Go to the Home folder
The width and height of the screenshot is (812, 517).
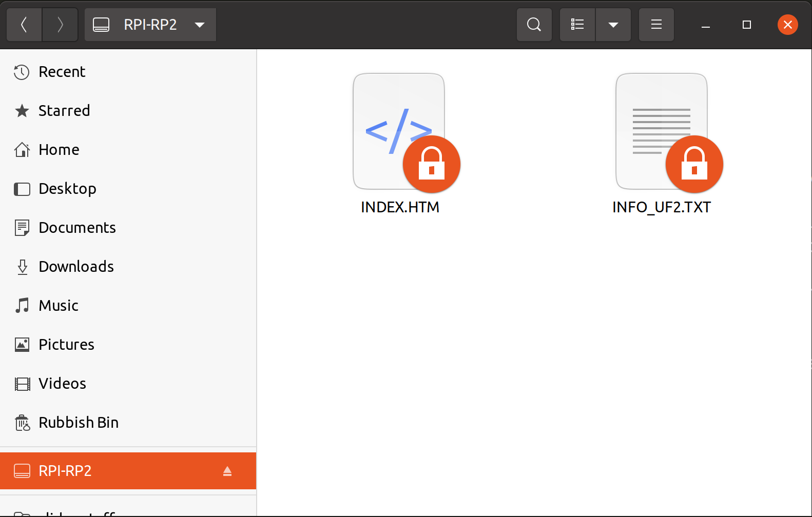(59, 150)
